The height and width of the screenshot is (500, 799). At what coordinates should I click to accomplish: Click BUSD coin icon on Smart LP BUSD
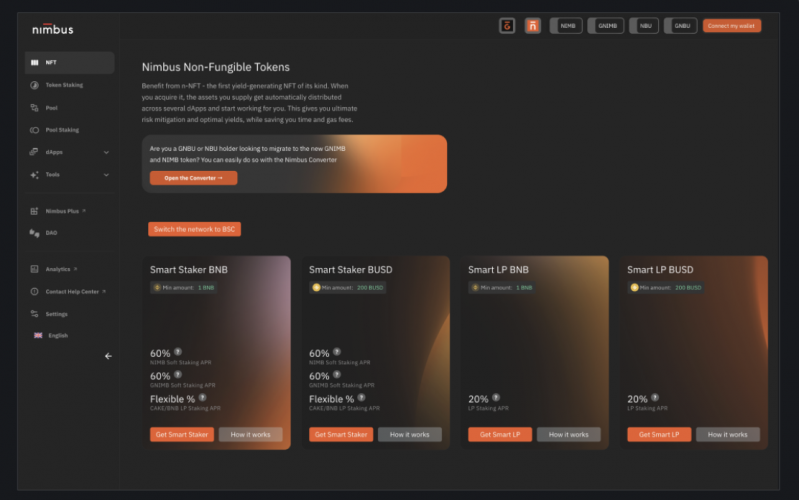(x=634, y=287)
